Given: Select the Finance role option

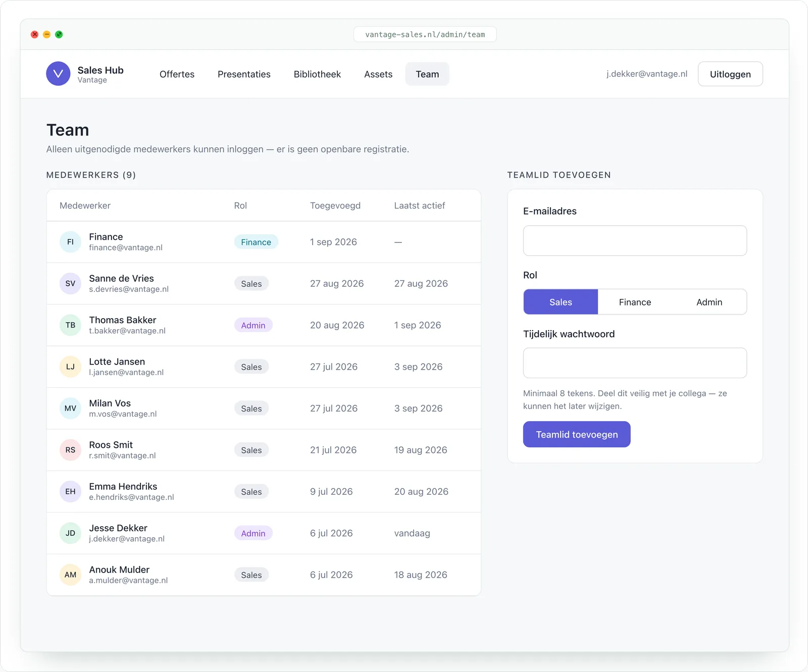Looking at the screenshot, I should 635,302.
